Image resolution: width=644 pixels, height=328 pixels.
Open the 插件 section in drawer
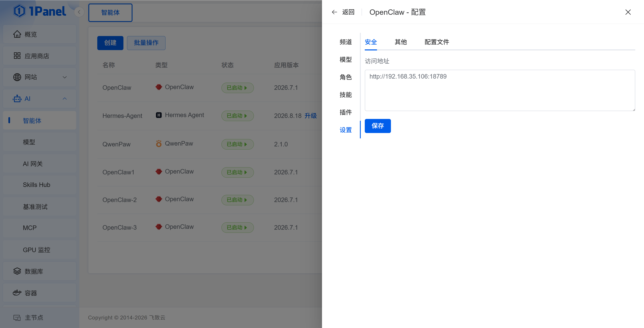346,112
